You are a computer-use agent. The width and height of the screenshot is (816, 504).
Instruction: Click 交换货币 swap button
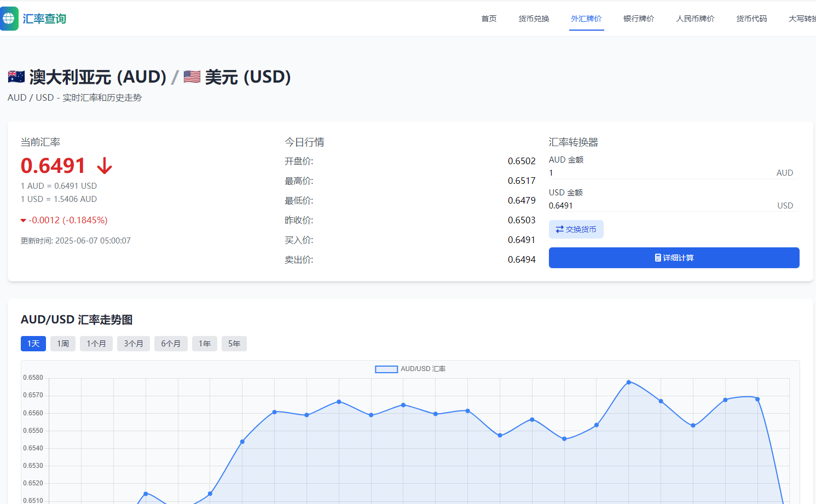tap(576, 229)
